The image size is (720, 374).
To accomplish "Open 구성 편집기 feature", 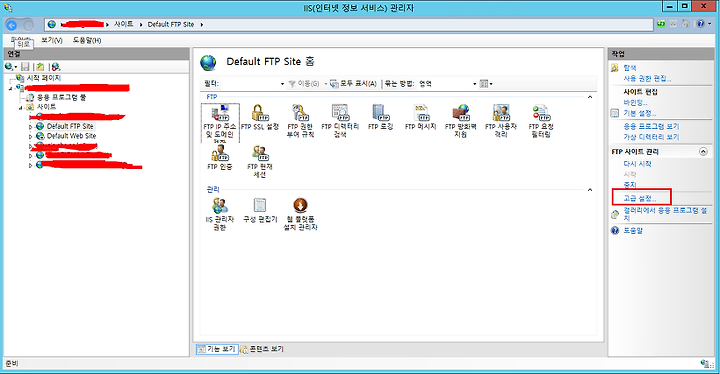I will 260,211.
